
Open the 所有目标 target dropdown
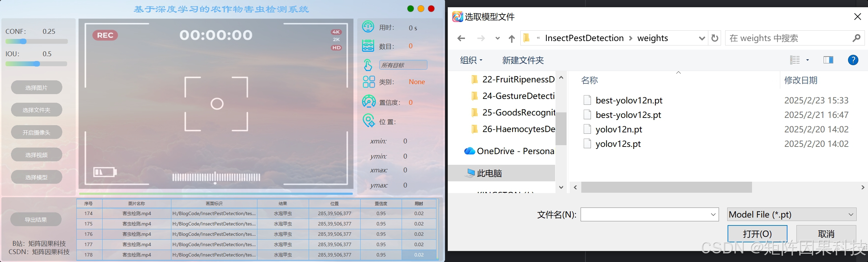[403, 65]
